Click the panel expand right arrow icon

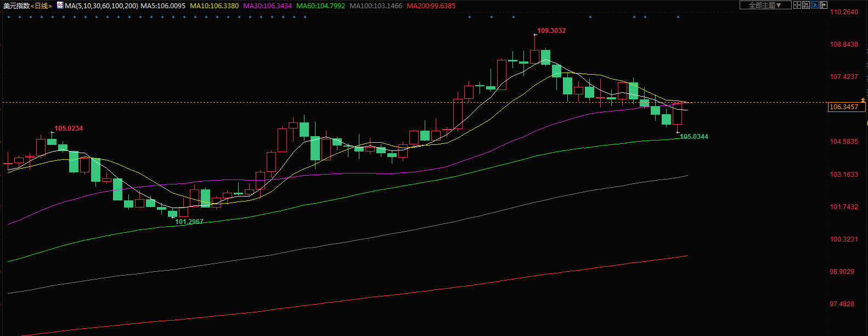coord(824,5)
